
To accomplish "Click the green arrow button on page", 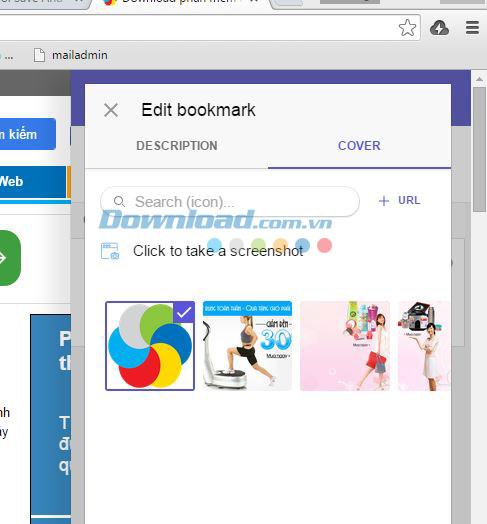I will (x=8, y=258).
